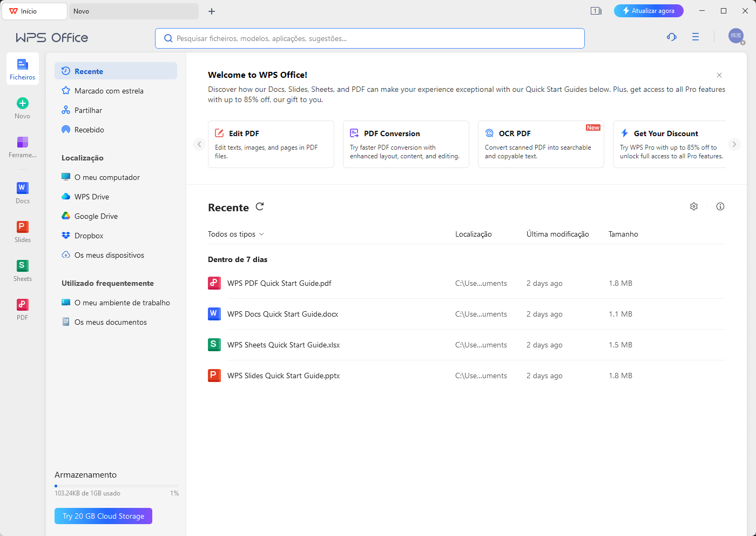Open the Partilhar section
756x536 pixels.
(x=116, y=110)
